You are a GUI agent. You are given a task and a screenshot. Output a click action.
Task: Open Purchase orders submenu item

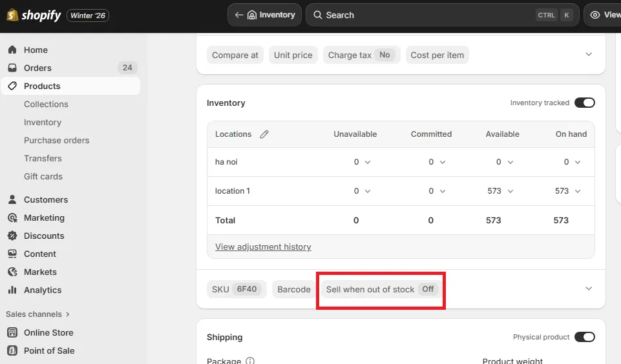pyautogui.click(x=57, y=140)
